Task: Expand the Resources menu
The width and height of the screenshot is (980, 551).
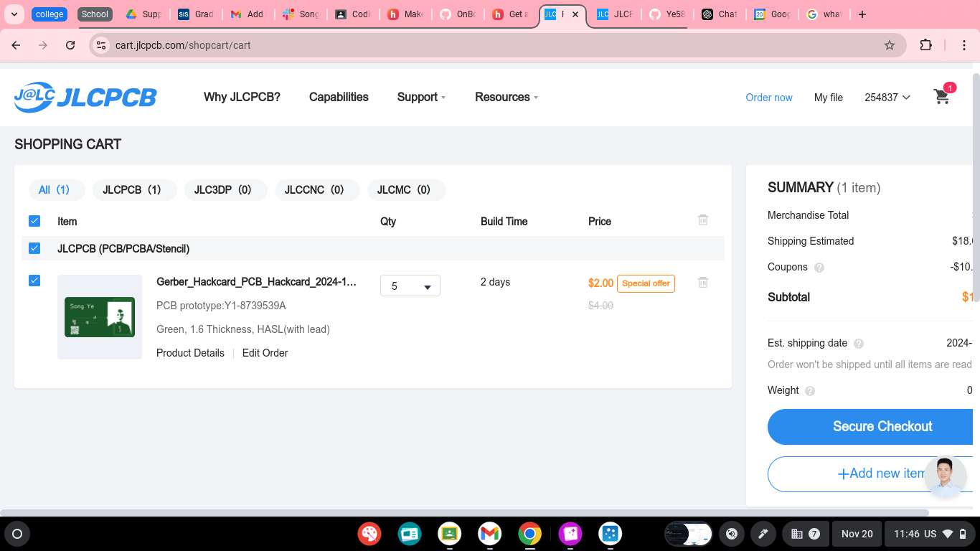Action: pos(506,97)
